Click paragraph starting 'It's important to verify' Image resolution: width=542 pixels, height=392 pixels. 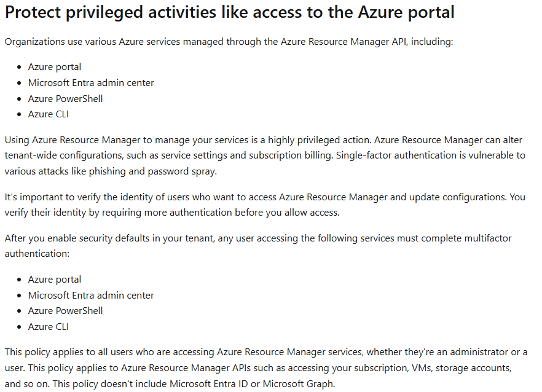tap(265, 205)
